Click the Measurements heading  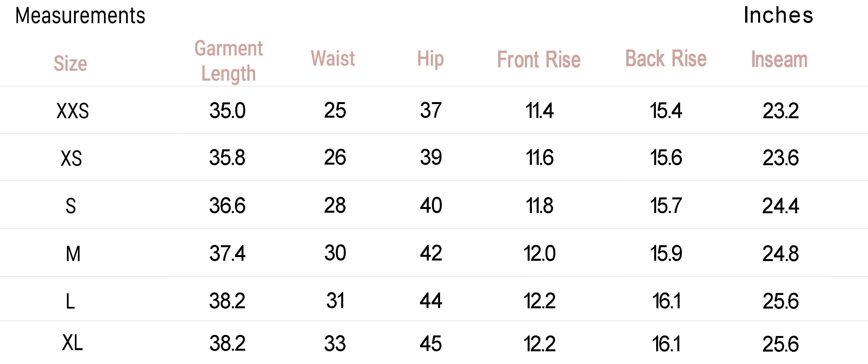pyautogui.click(x=80, y=16)
